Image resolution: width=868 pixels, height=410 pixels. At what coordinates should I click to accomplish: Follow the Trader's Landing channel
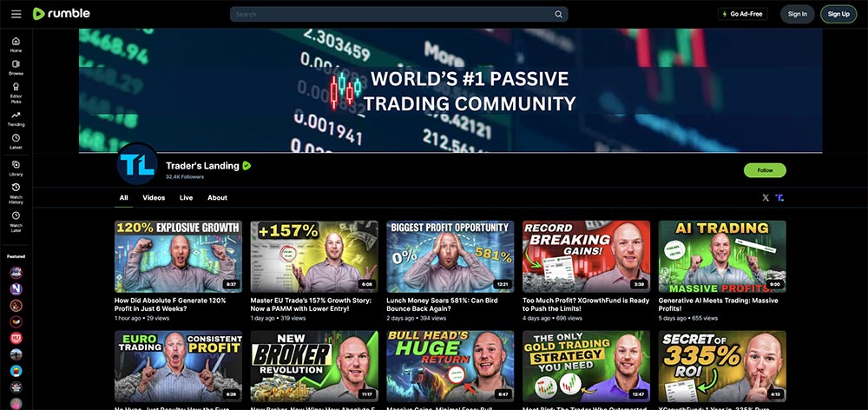coord(765,170)
